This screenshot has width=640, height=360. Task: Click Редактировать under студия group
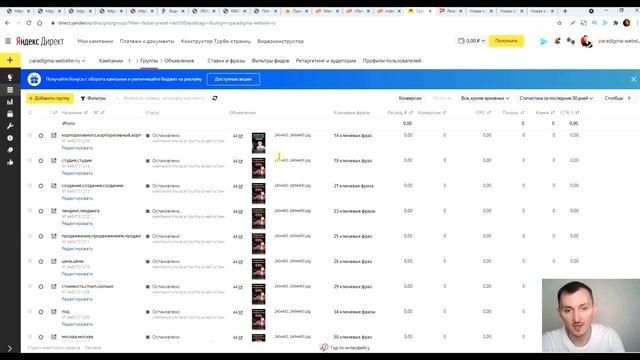coord(77,173)
